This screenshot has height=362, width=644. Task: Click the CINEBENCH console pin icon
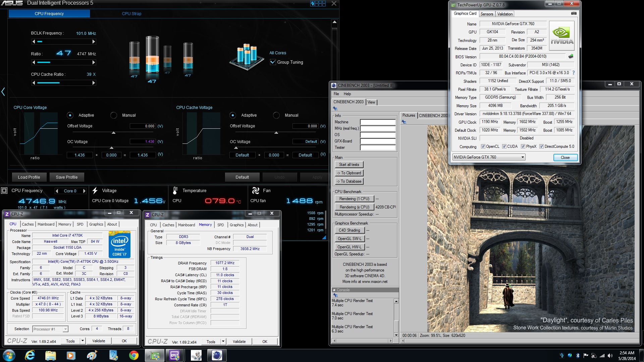pos(335,295)
